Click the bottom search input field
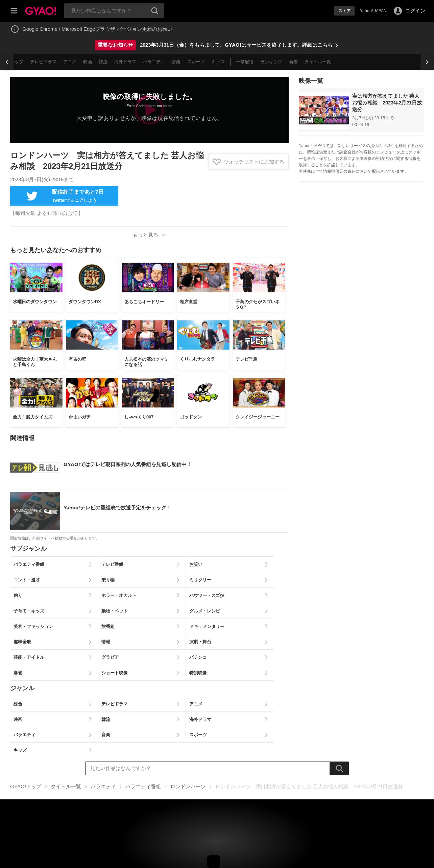The height and width of the screenshot is (868, 434). pyautogui.click(x=208, y=768)
